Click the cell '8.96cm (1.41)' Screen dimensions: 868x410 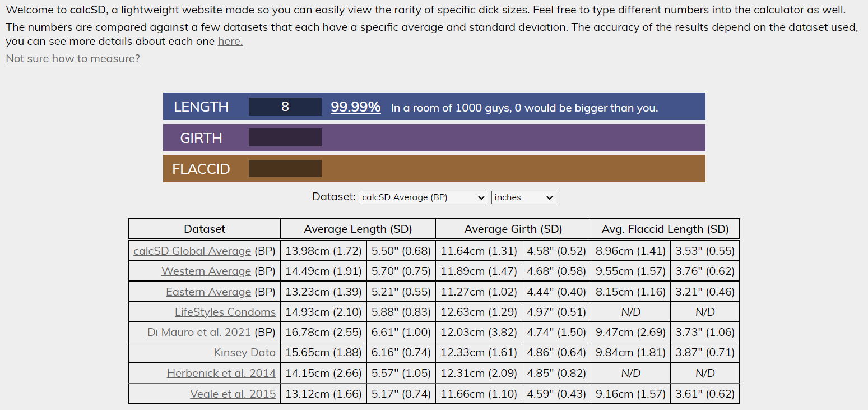point(631,251)
